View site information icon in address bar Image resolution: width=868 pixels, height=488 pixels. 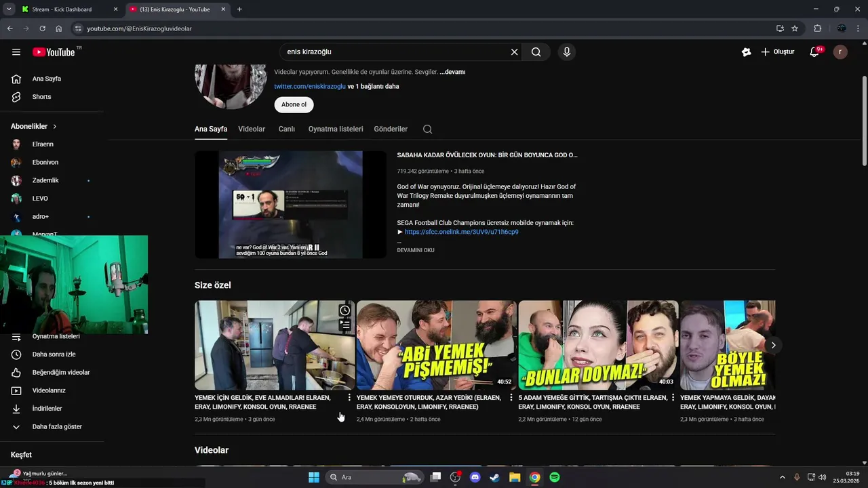[x=78, y=28]
